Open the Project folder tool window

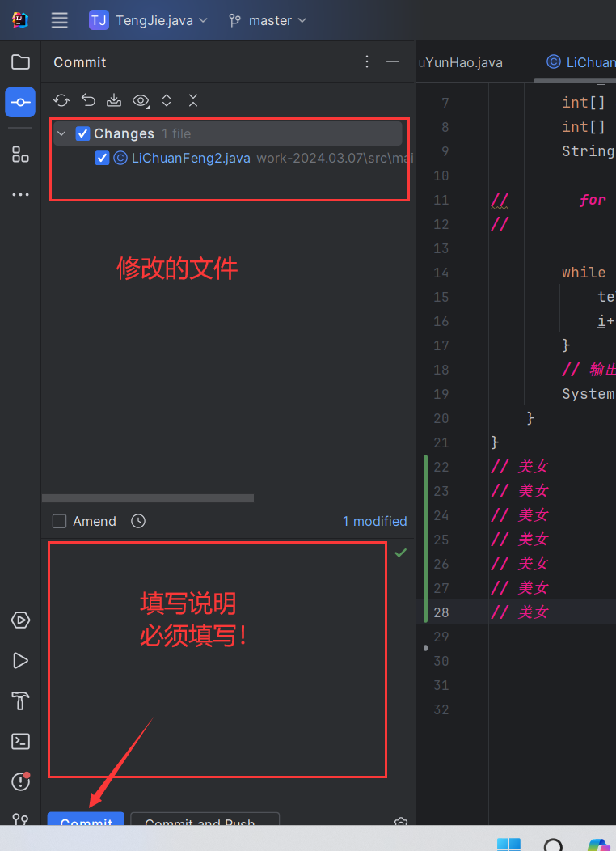(x=20, y=61)
